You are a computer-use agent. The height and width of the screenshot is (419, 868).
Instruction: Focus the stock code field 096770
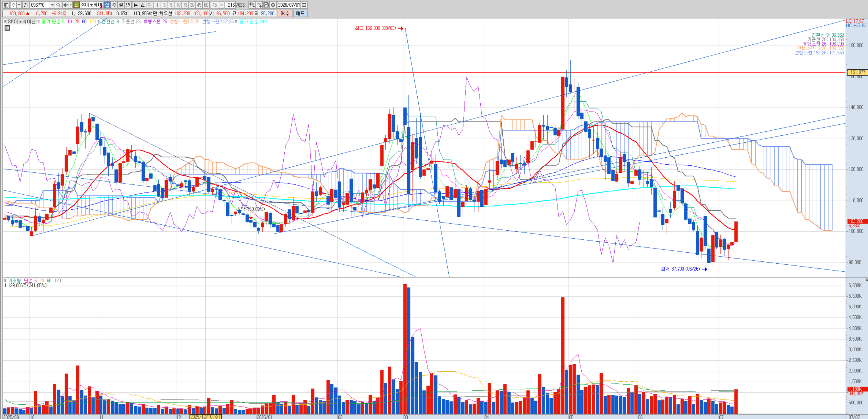40,5
